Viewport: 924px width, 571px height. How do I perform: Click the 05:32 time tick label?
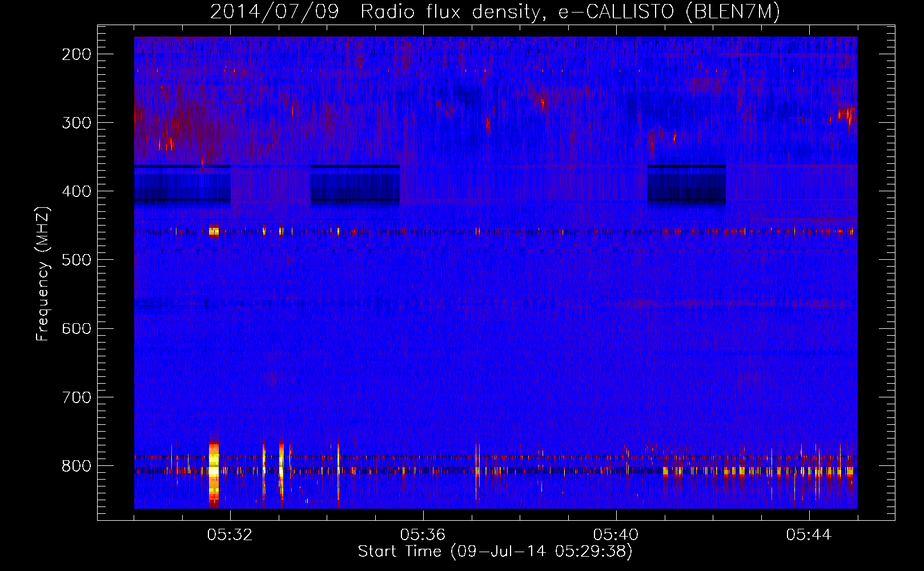click(230, 535)
